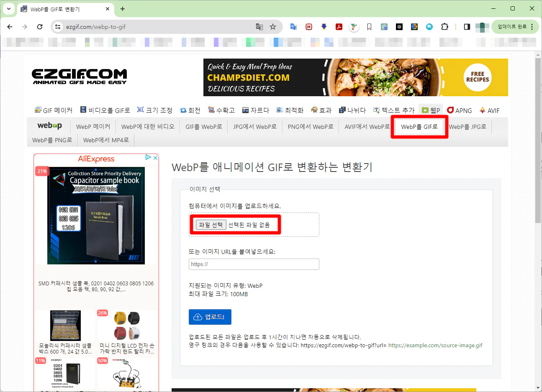Viewport: 542px width, 392px height.
Task: Open the blue download arrow extension
Action: click(324, 27)
